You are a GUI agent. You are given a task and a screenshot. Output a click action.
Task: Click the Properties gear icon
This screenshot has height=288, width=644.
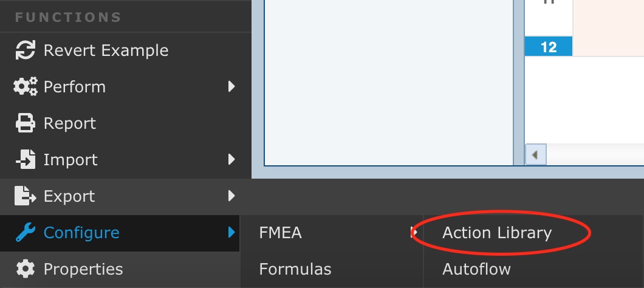26,269
